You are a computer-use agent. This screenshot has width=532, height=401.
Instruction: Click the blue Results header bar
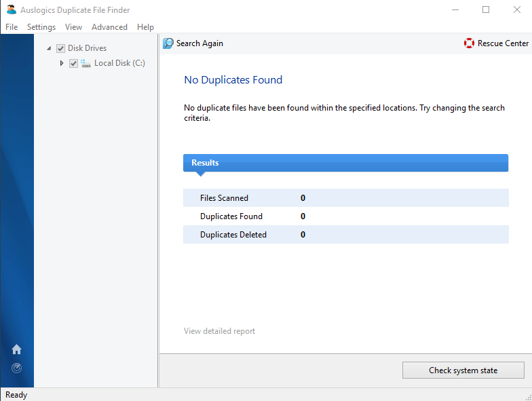click(345, 163)
